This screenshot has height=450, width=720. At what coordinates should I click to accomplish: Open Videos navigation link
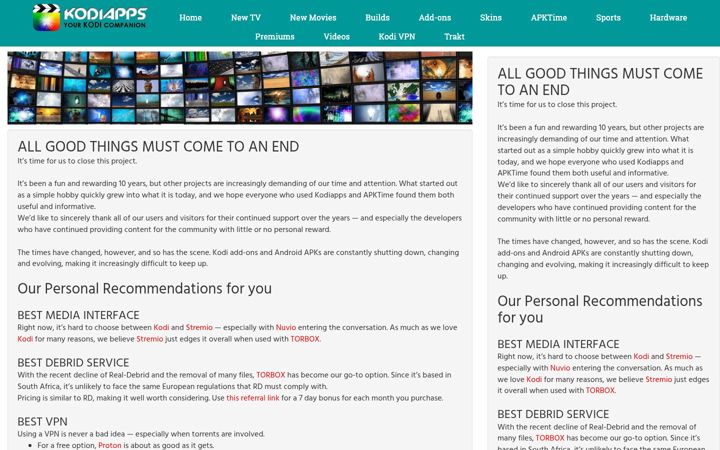[337, 37]
